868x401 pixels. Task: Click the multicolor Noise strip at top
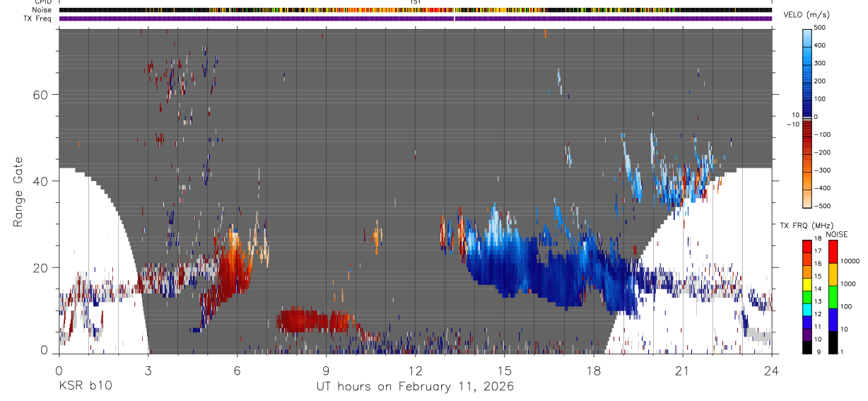pyautogui.click(x=415, y=10)
